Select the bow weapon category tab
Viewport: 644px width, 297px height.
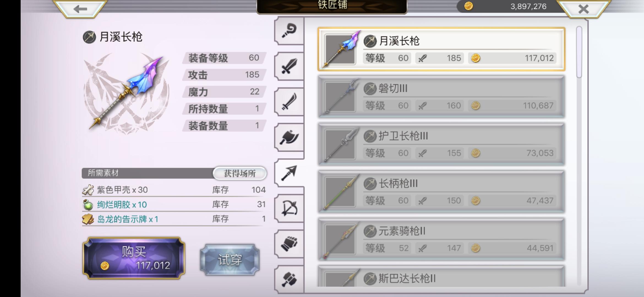289,208
